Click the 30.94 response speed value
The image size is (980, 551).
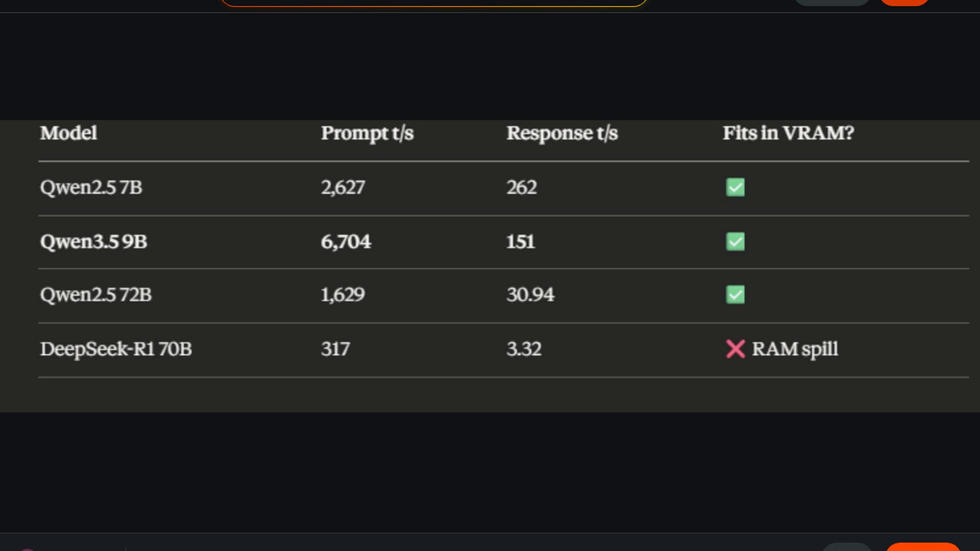(530, 294)
